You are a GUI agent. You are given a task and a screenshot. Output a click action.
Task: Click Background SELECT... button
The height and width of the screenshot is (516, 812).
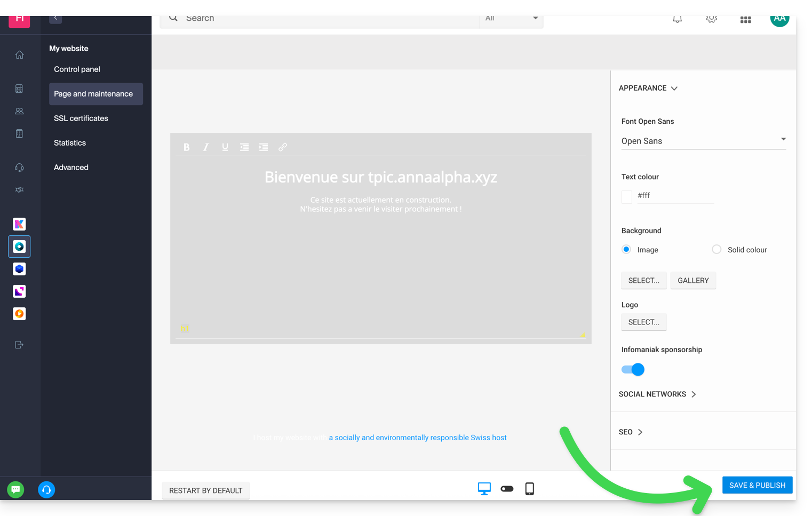pos(644,281)
